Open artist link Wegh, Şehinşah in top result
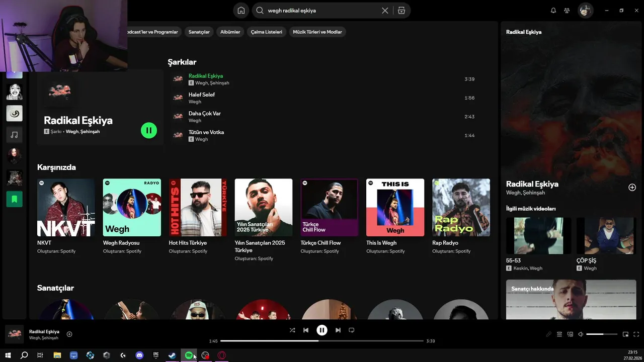This screenshot has width=644, height=362. point(83,132)
